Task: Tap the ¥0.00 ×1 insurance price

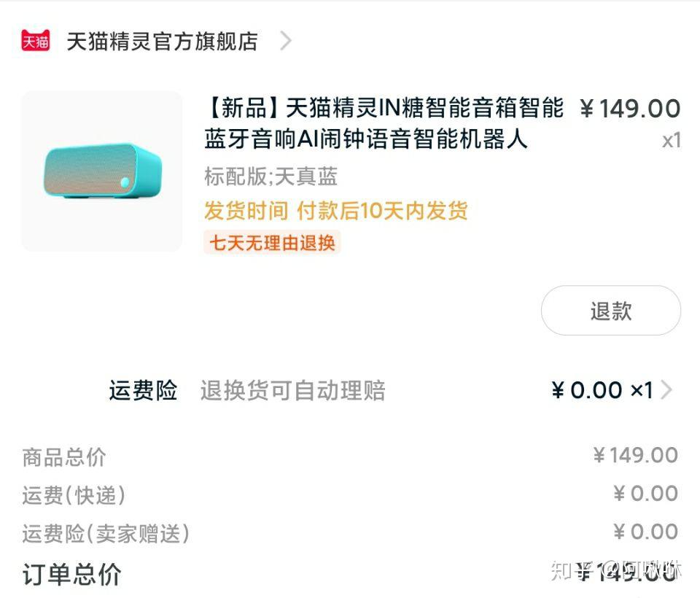Action: (602, 390)
